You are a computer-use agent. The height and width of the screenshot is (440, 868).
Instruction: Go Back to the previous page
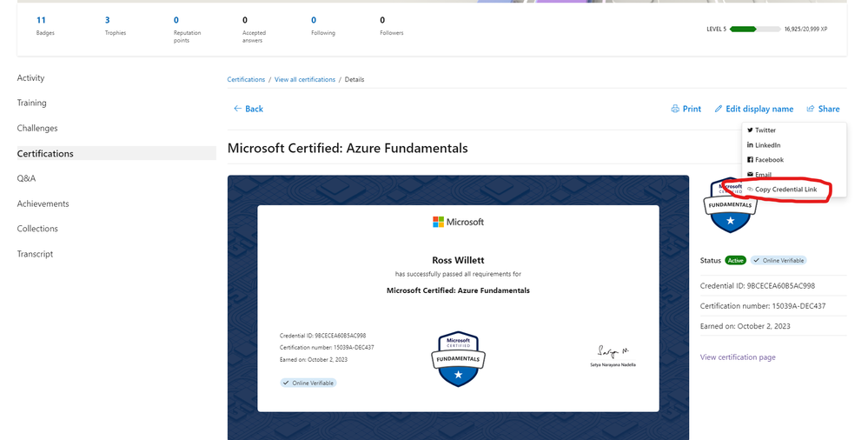click(248, 109)
